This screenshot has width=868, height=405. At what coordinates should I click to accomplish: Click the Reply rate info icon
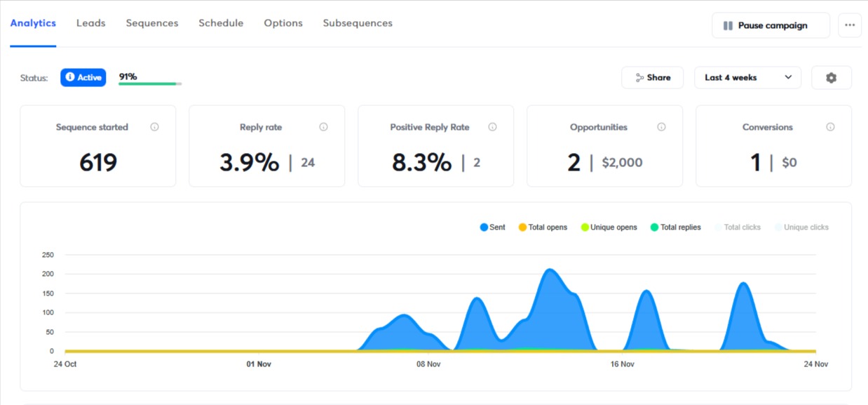pyautogui.click(x=323, y=127)
